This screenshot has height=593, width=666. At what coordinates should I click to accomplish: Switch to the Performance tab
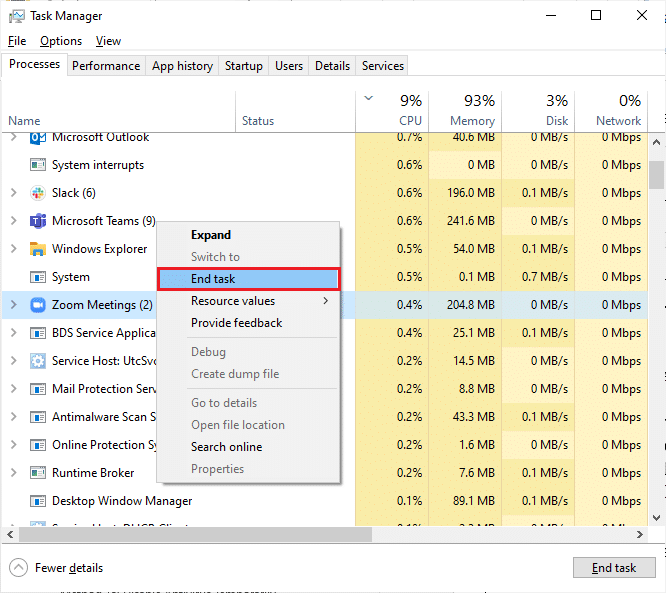point(106,66)
